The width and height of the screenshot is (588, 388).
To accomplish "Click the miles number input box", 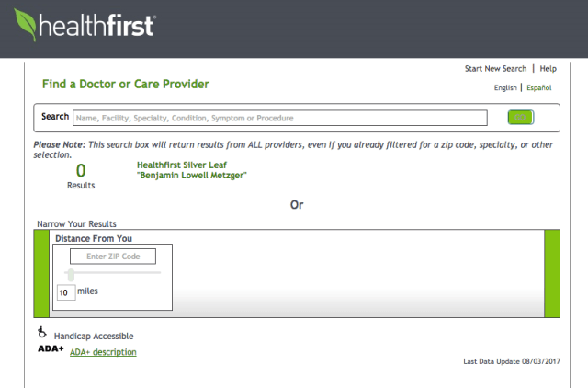I will coord(65,292).
